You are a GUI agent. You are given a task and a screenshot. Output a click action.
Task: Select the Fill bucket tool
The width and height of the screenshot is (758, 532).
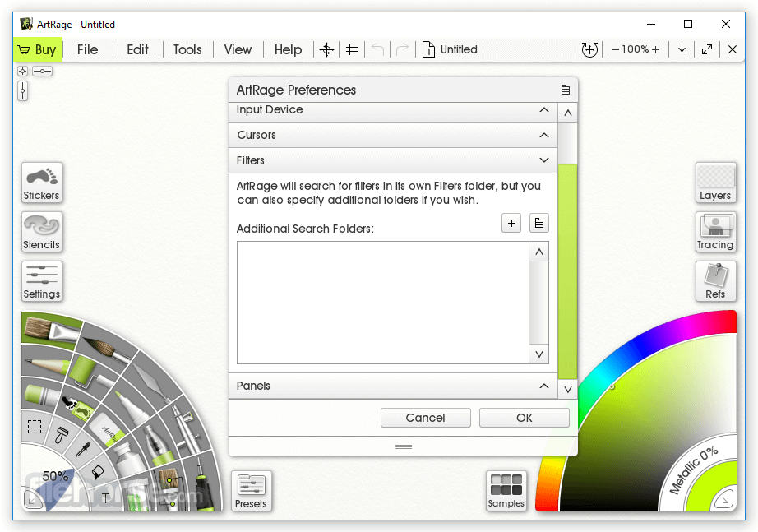click(x=98, y=471)
